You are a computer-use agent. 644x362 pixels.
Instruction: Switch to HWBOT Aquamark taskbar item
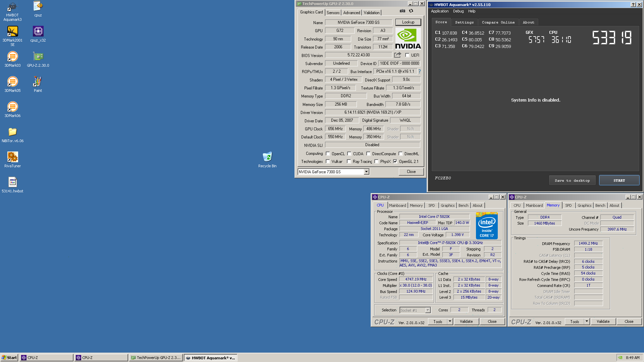coord(211,358)
